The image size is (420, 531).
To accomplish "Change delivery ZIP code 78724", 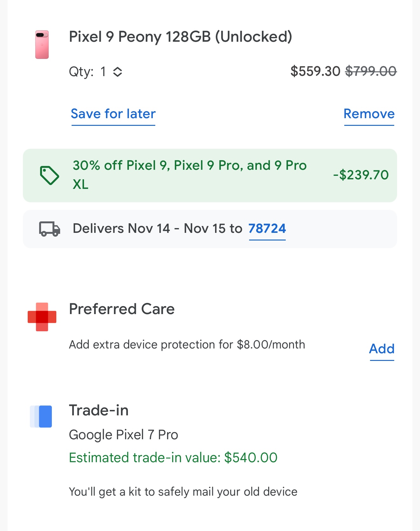I will click(x=267, y=229).
